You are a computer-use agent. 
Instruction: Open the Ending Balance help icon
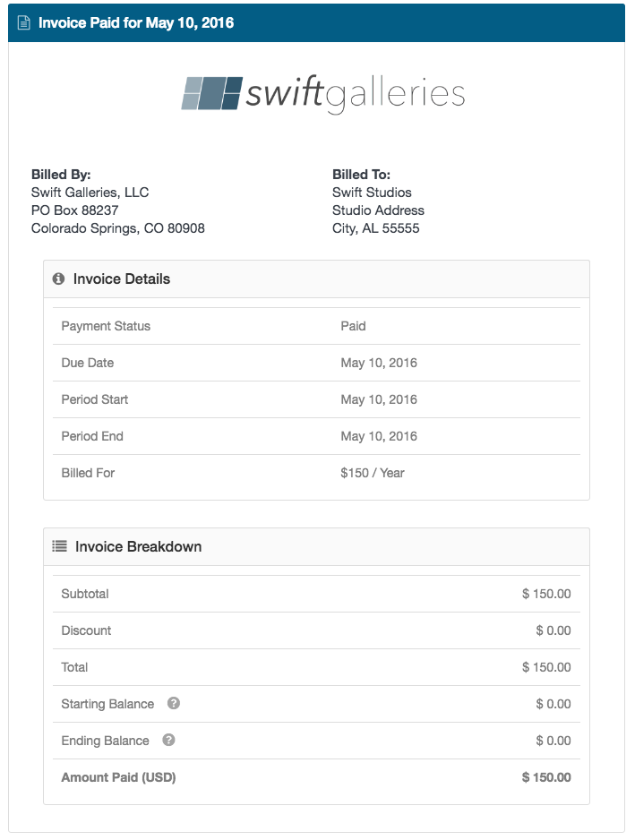[168, 740]
